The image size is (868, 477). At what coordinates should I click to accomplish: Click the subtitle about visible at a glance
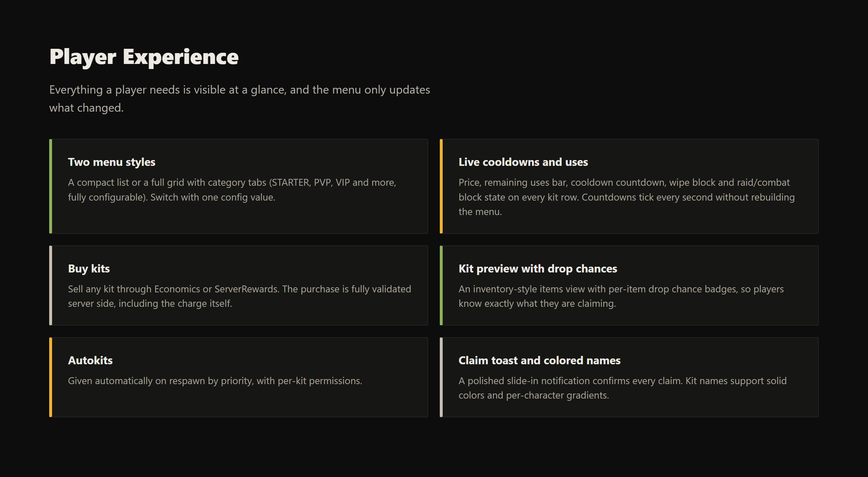point(239,99)
